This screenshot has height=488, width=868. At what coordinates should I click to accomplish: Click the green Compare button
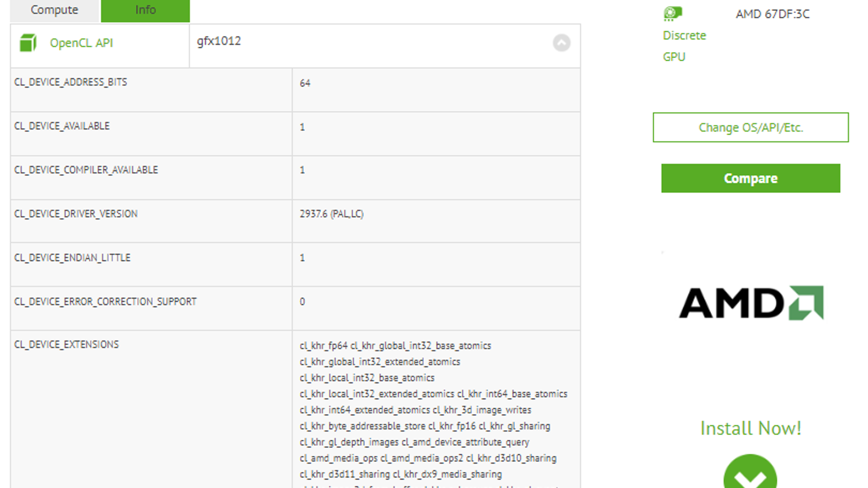750,178
